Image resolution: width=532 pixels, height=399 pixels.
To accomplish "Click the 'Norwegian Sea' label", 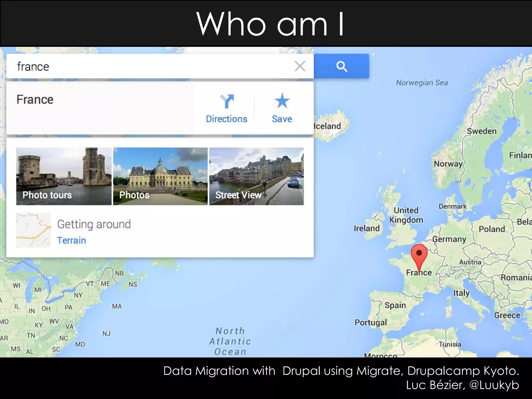I will point(422,83).
